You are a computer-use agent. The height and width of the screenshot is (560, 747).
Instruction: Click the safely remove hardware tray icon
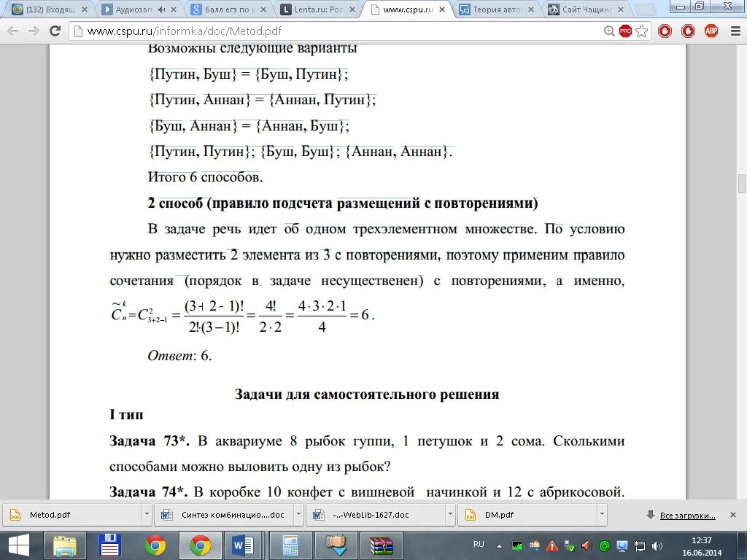(569, 546)
